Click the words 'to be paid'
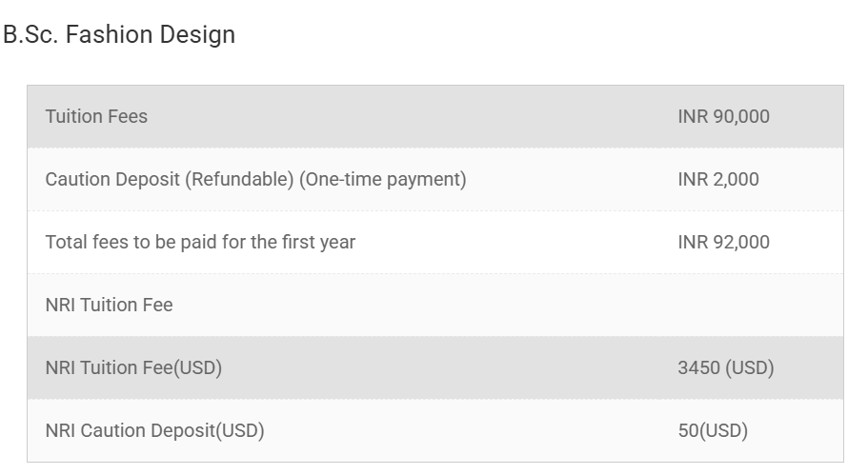This screenshot has width=868, height=475. tap(172, 242)
